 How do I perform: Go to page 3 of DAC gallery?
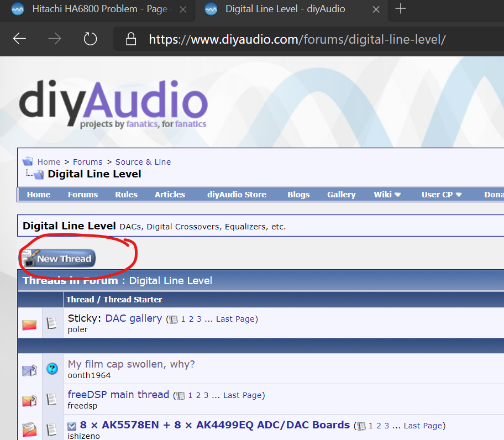click(199, 319)
